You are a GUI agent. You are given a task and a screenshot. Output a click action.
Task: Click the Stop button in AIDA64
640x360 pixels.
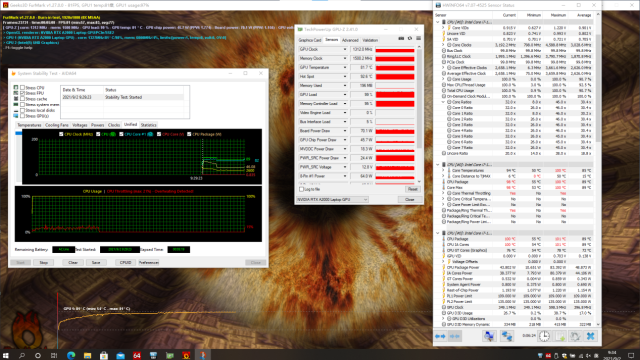click(43, 262)
